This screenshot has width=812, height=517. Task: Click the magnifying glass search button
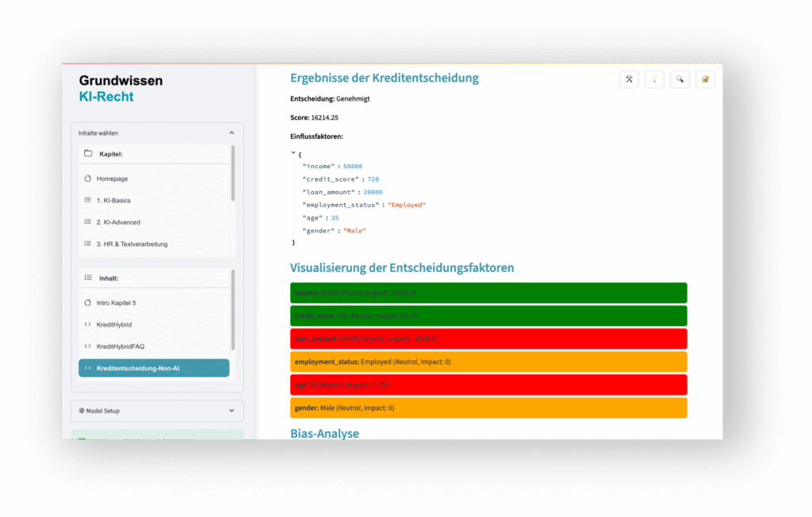[680, 79]
